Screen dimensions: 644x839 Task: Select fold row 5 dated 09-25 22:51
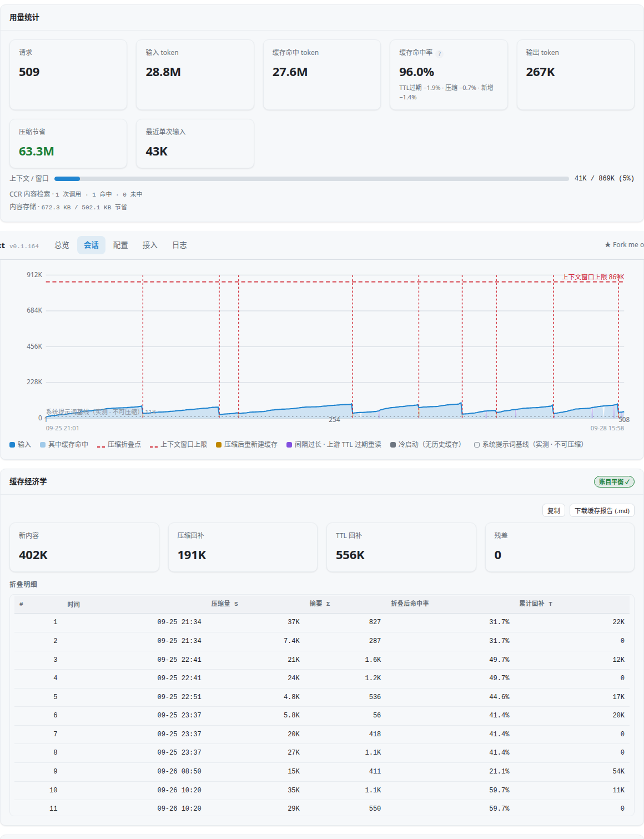pyautogui.click(x=322, y=697)
